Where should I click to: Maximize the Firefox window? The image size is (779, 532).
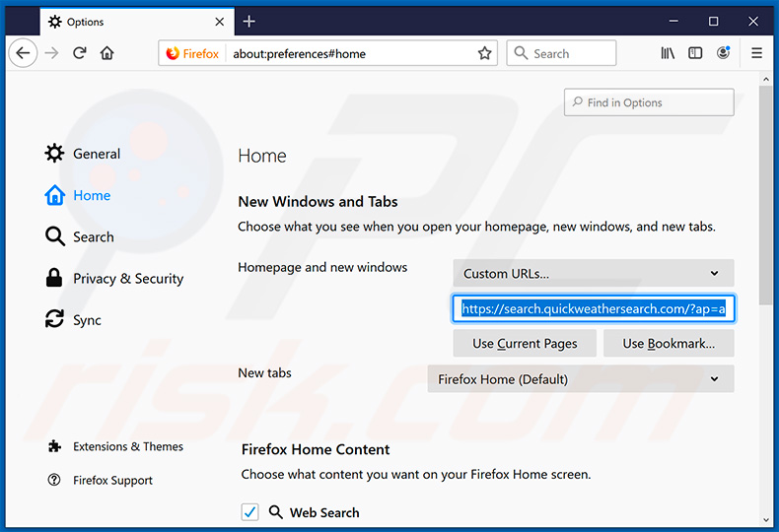713,22
